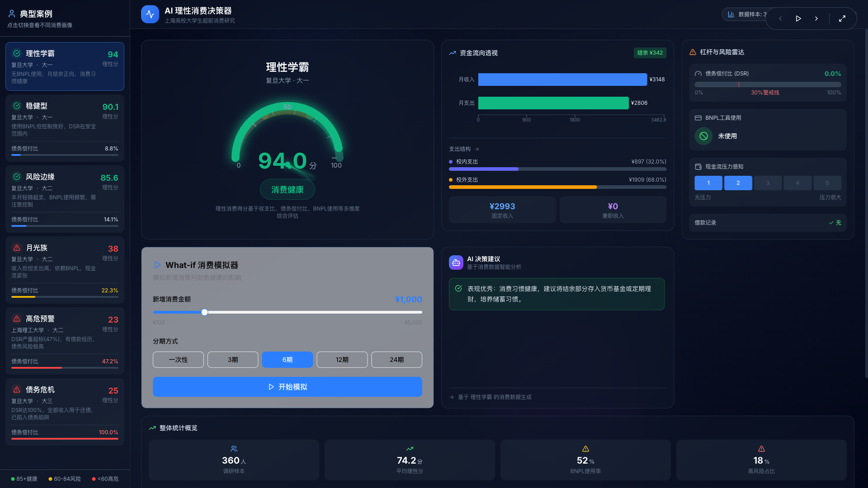868x488 pixels.
Task: Click the left chevron to go back
Action: point(780,19)
